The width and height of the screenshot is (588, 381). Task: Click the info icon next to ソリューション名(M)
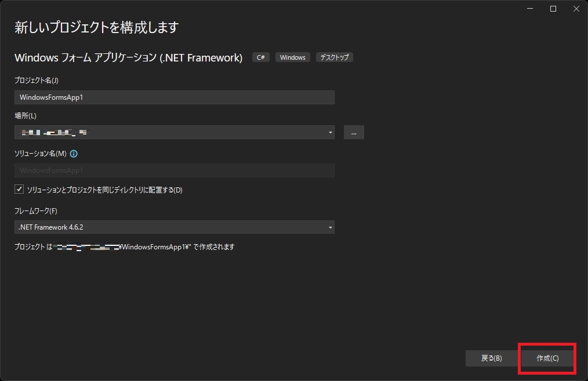point(73,154)
